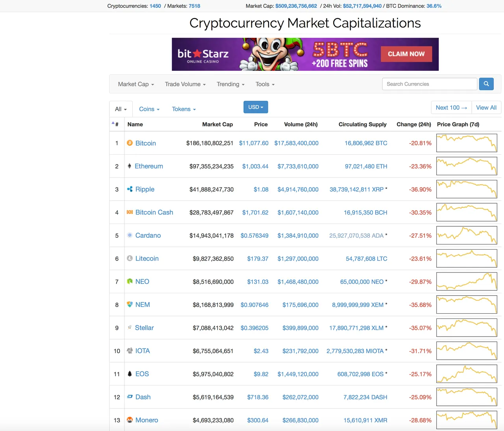Click the Bitcoin Cash logo icon
504x431 pixels.
click(130, 212)
